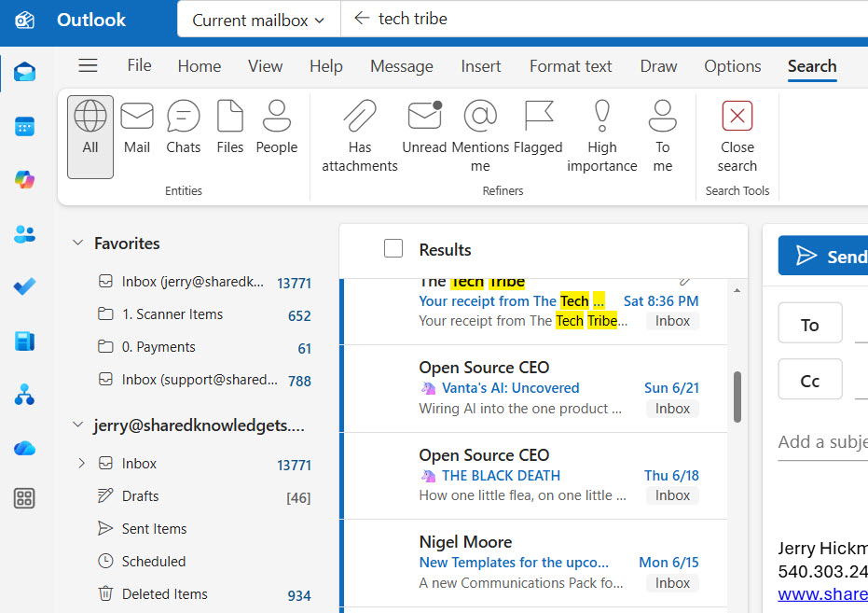Open To Do checkmark app in rail
This screenshot has height=613, width=868.
25,286
